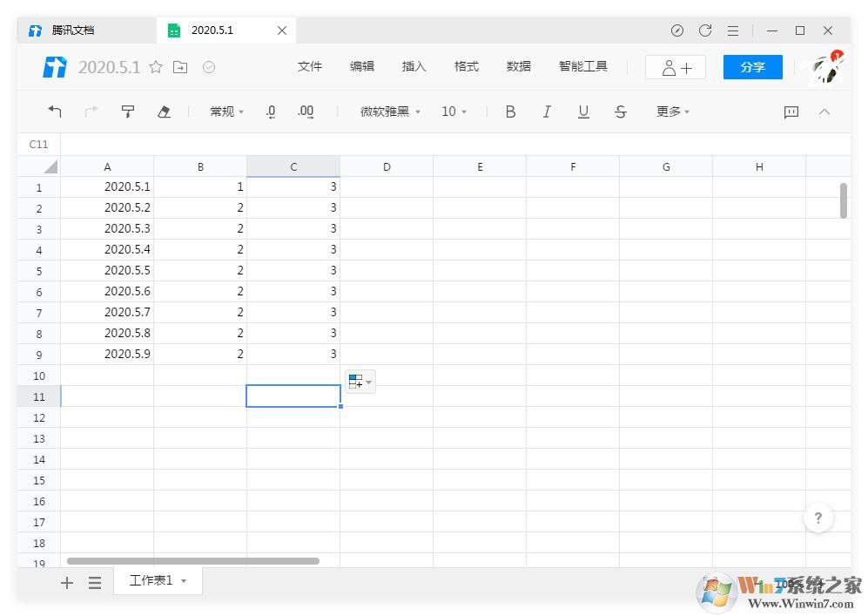Open the sheet list icon at bottom

click(x=95, y=582)
